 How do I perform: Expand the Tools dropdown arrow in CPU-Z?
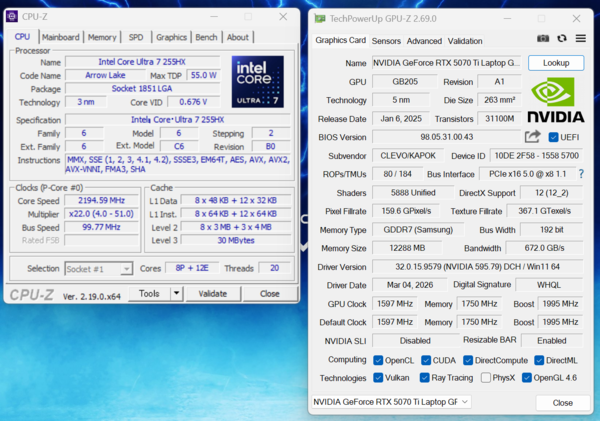click(x=177, y=294)
